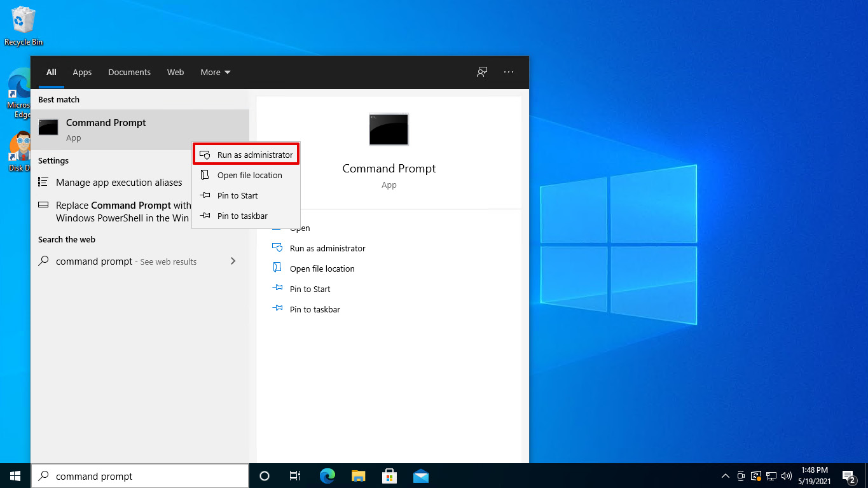This screenshot has height=488, width=868.
Task: Select Run as administrator from the context menu
Action: (246, 154)
